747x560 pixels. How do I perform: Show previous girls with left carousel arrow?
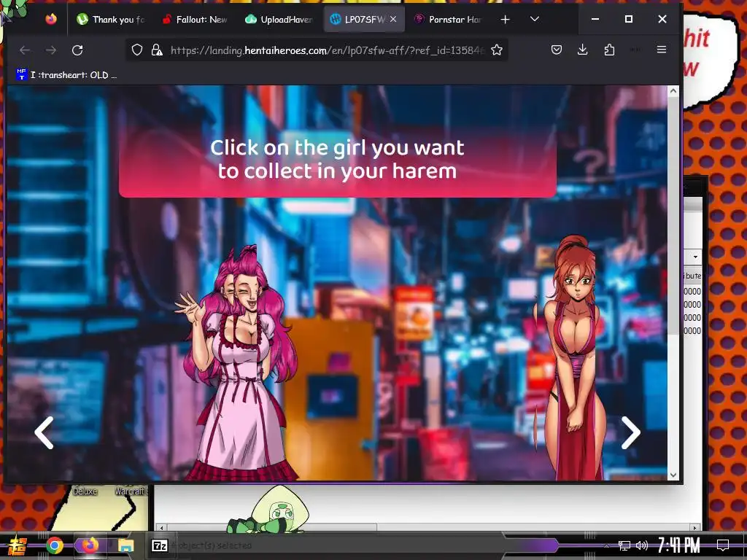[x=44, y=433]
